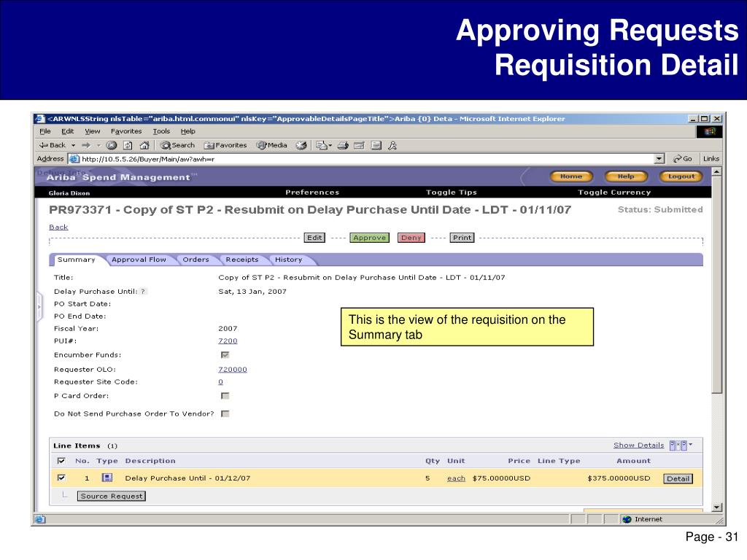Open the PUI# 7200 link
Image resolution: width=747 pixels, height=560 pixels.
228,341
